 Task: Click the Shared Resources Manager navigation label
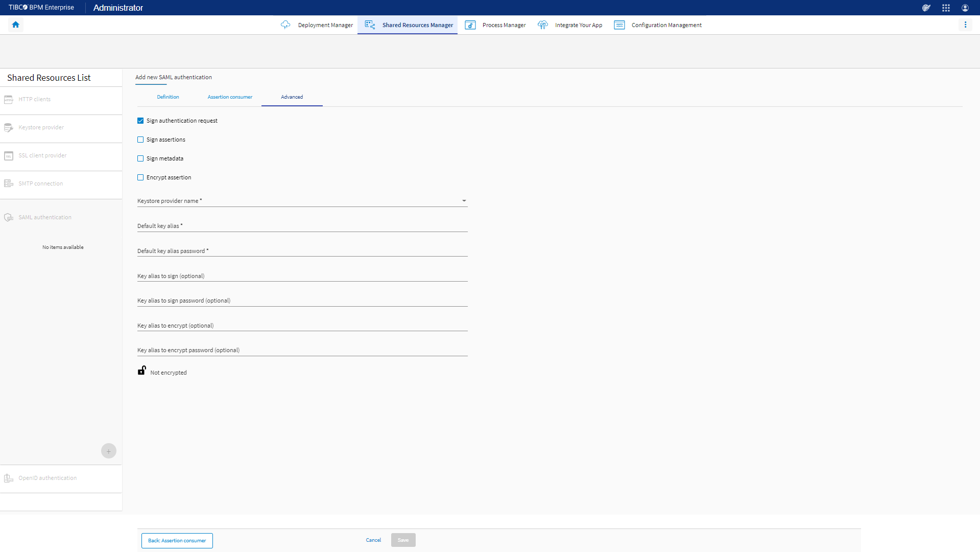pyautogui.click(x=418, y=25)
